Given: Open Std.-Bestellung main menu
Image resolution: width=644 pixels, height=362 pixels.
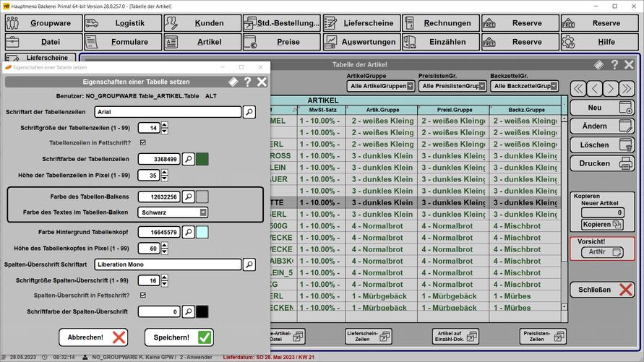Looking at the screenshot, I should pyautogui.click(x=282, y=23).
